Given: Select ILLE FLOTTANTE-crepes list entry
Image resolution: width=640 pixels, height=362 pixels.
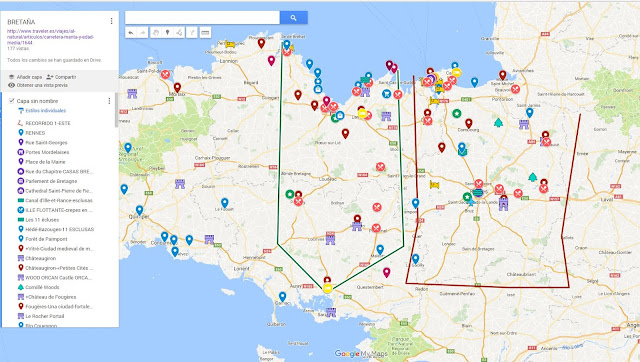Looking at the screenshot, I should 59,210.
